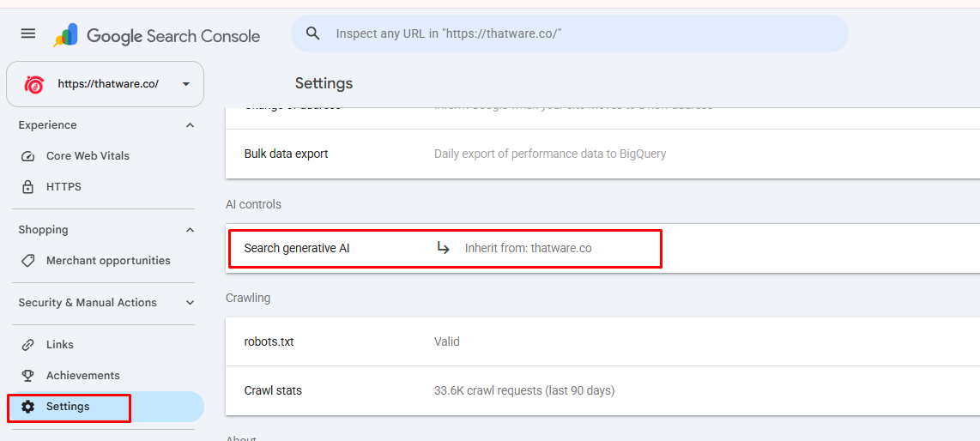Click the Google Search Console logo
The height and width of the screenshot is (441, 980).
tap(157, 35)
